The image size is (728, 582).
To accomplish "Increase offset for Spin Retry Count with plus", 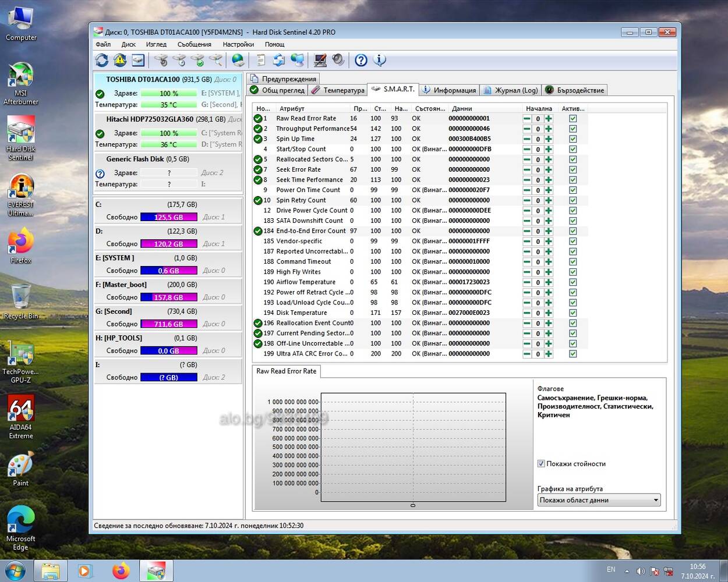I will [x=549, y=200].
